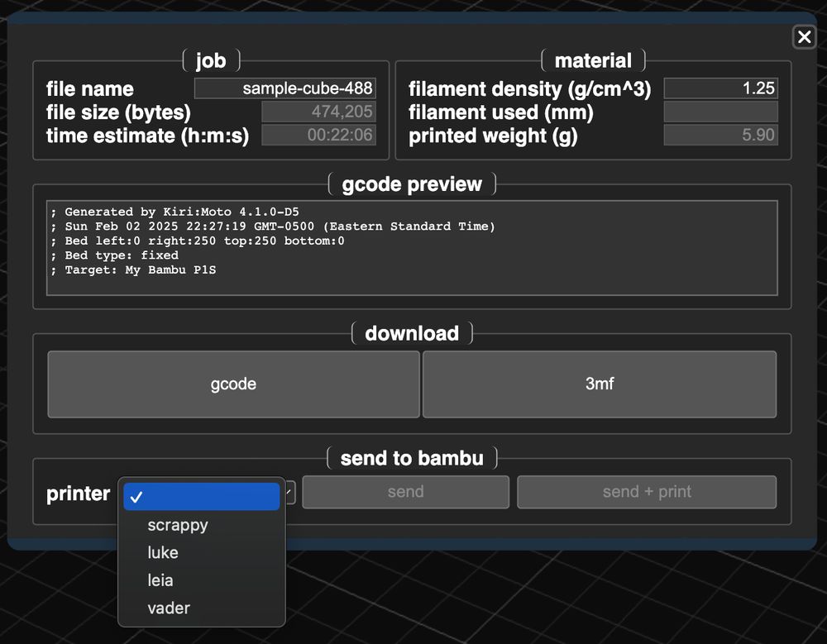Click inside the gcode preview text area
827x644 pixels.
pos(412,248)
